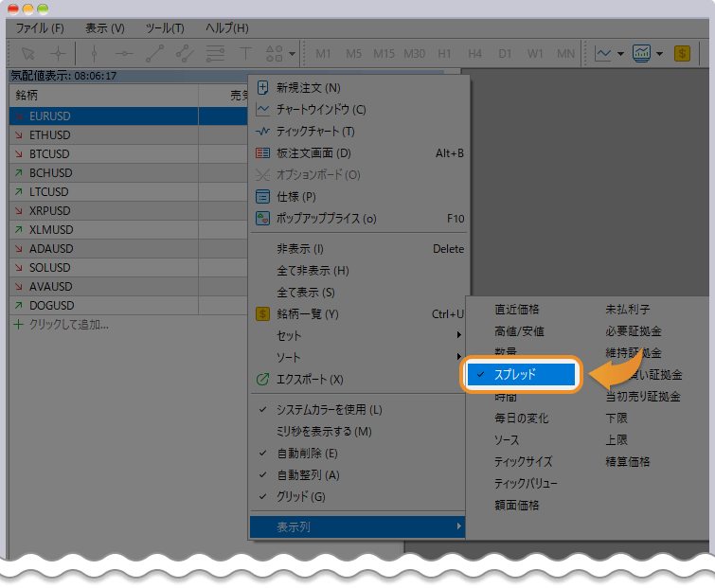
Task: Choose ポップアッププライス (o) entry
Action: (358, 219)
